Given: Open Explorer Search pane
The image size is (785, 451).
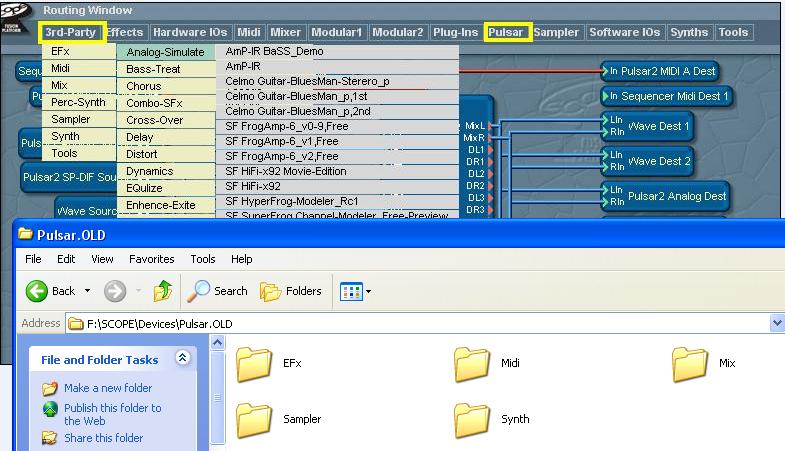Looking at the screenshot, I should (x=217, y=291).
